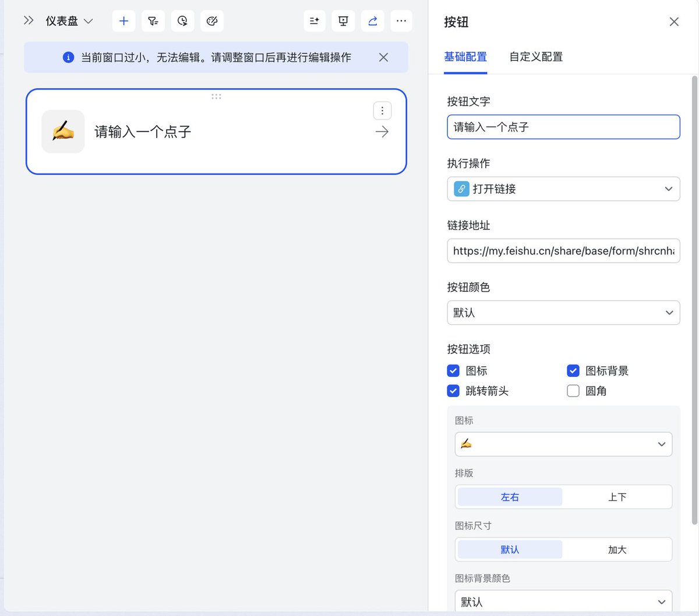Click the presentation mode icon
The width and height of the screenshot is (699, 616).
(x=343, y=21)
